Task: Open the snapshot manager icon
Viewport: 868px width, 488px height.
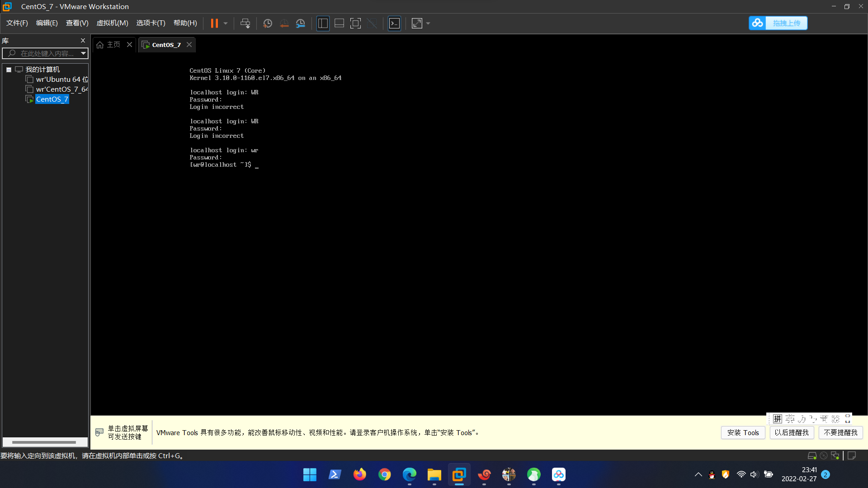Action: (x=301, y=23)
